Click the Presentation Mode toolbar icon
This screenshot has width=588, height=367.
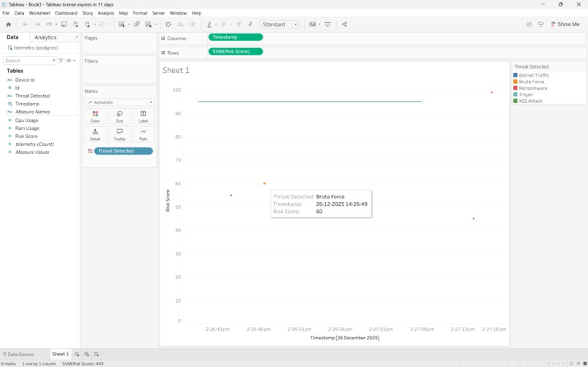(x=328, y=24)
